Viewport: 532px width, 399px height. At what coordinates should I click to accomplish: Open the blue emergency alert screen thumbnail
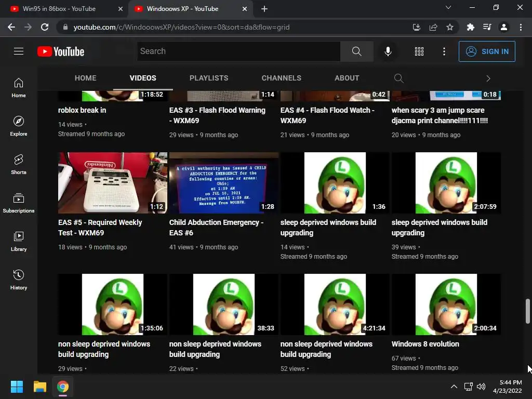point(224,183)
